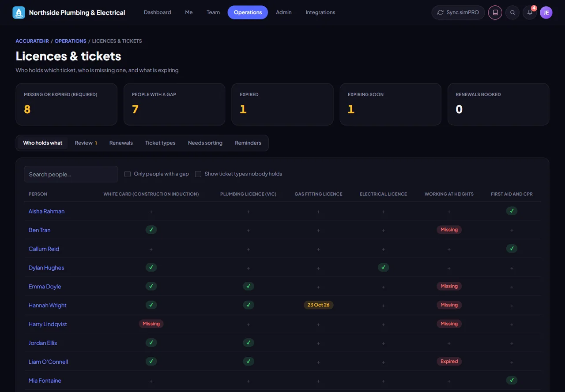Open search via magnifier icon

tap(512, 12)
